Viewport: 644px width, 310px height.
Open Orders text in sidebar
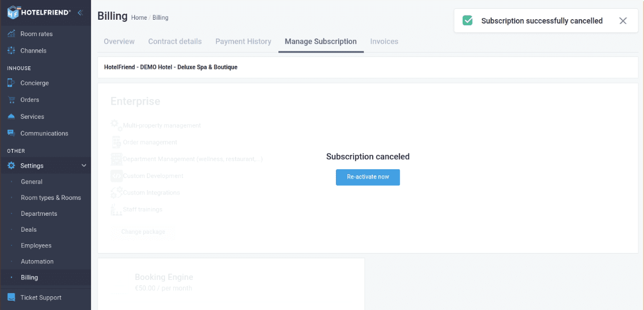30,100
